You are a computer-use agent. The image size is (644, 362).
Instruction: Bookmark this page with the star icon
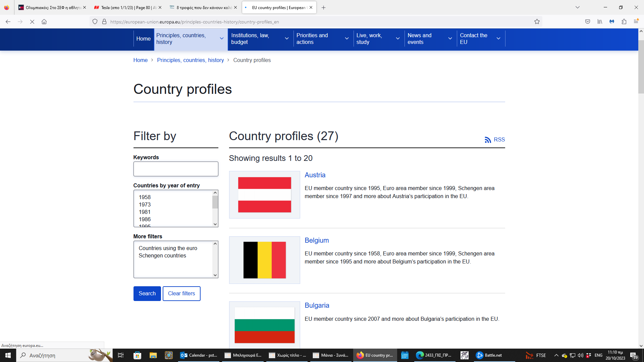tap(537, 22)
